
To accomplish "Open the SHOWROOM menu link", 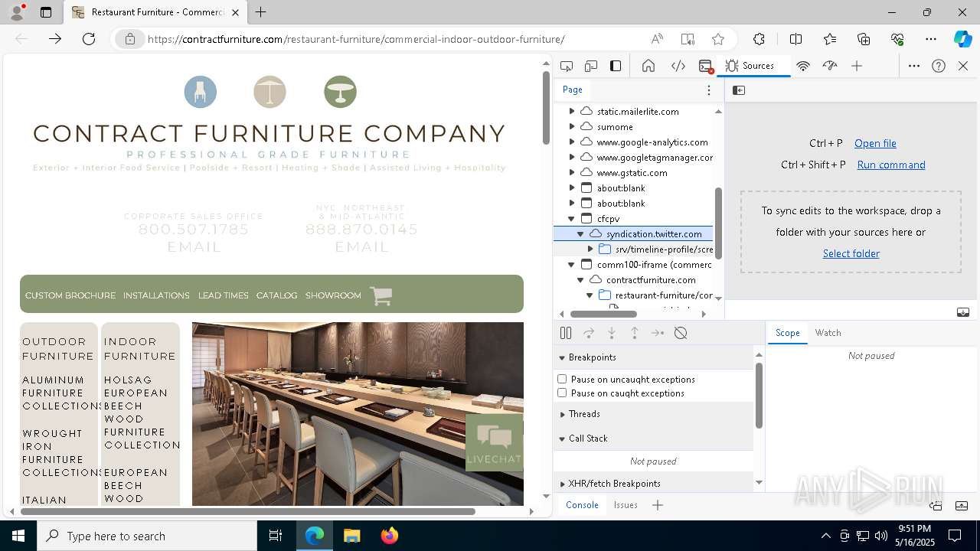I will 333,295.
